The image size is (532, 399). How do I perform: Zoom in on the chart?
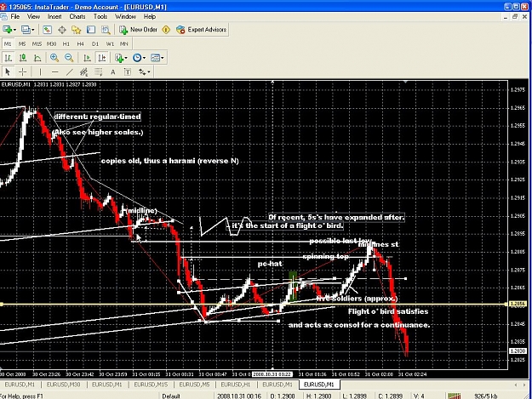pos(54,58)
